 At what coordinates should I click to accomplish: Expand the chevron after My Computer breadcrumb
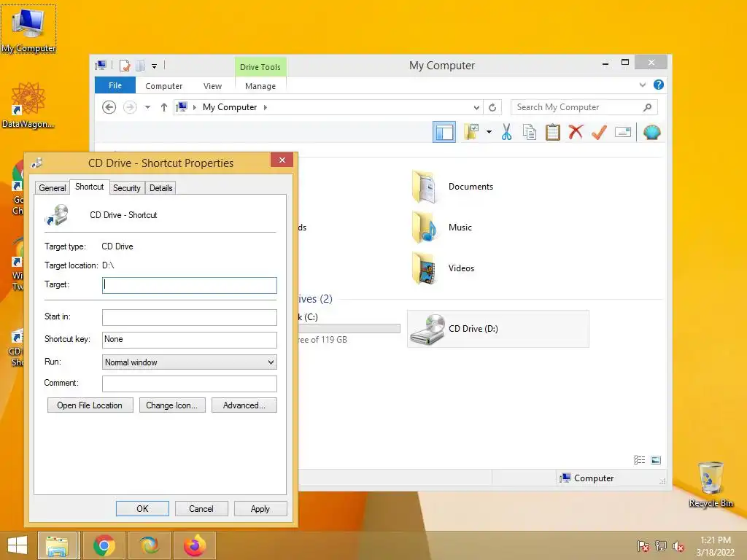pos(266,108)
